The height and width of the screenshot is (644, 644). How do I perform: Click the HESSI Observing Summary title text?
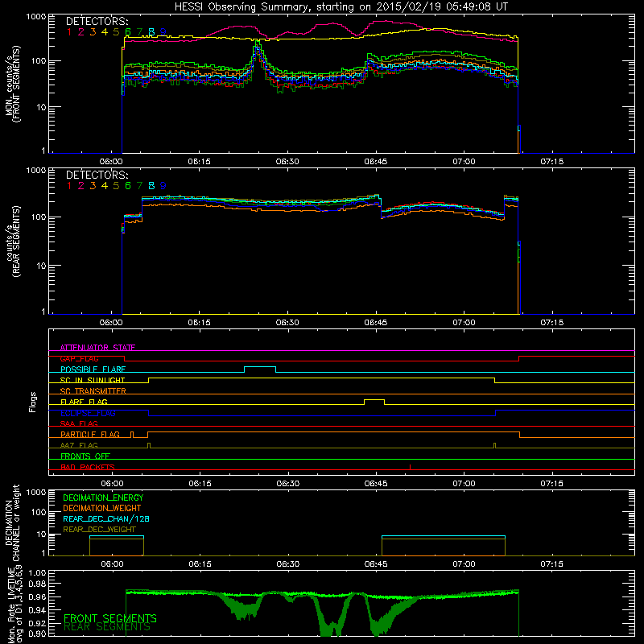click(x=341, y=7)
